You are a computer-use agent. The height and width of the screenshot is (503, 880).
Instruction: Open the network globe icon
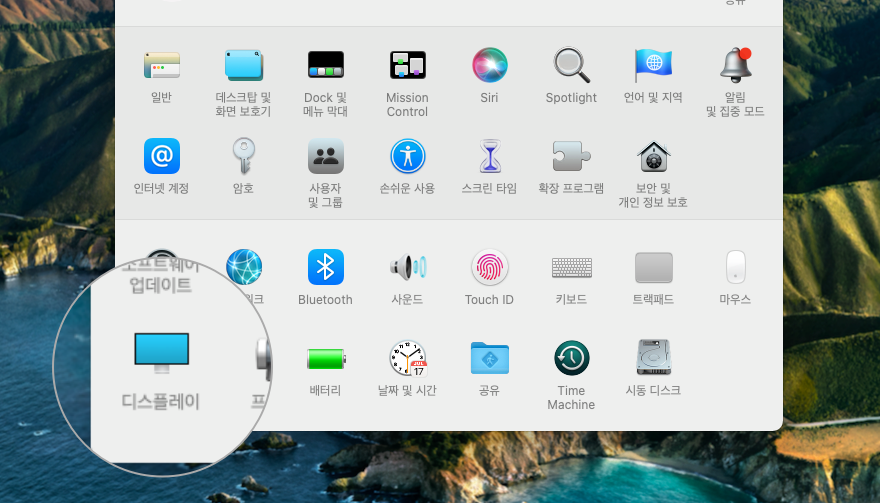[244, 267]
